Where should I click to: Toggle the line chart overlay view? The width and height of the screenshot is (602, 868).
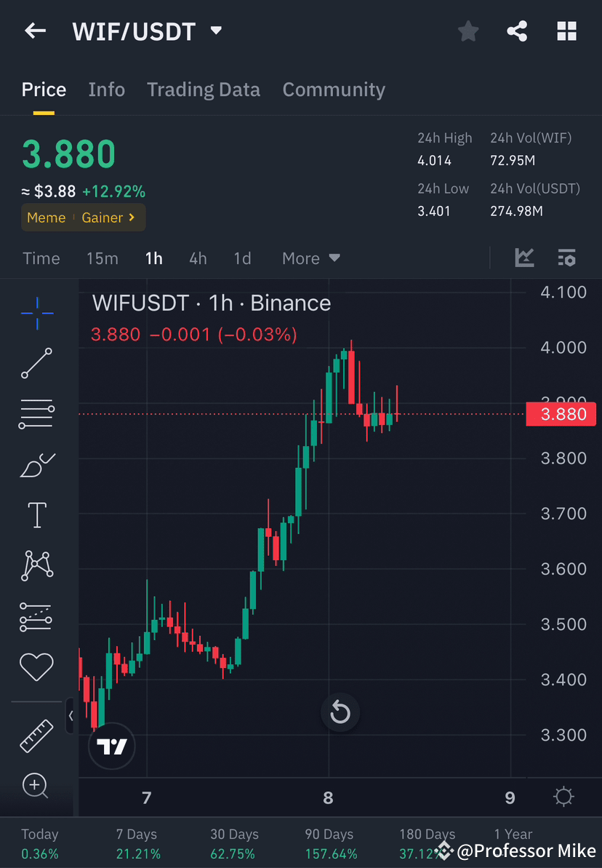(524, 258)
